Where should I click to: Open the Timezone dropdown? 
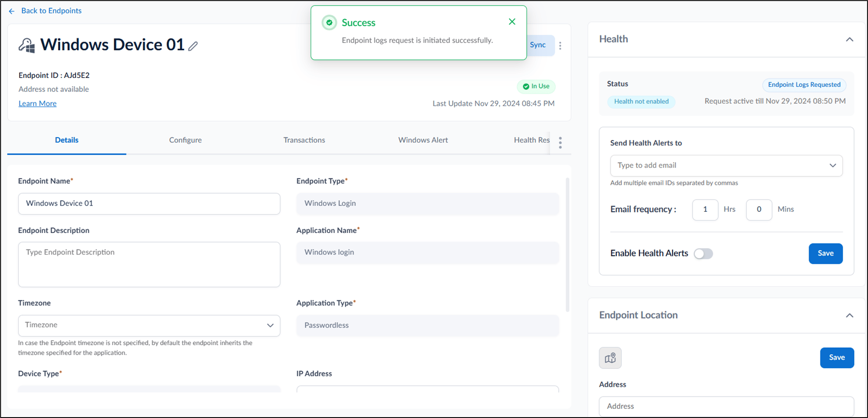coord(149,325)
